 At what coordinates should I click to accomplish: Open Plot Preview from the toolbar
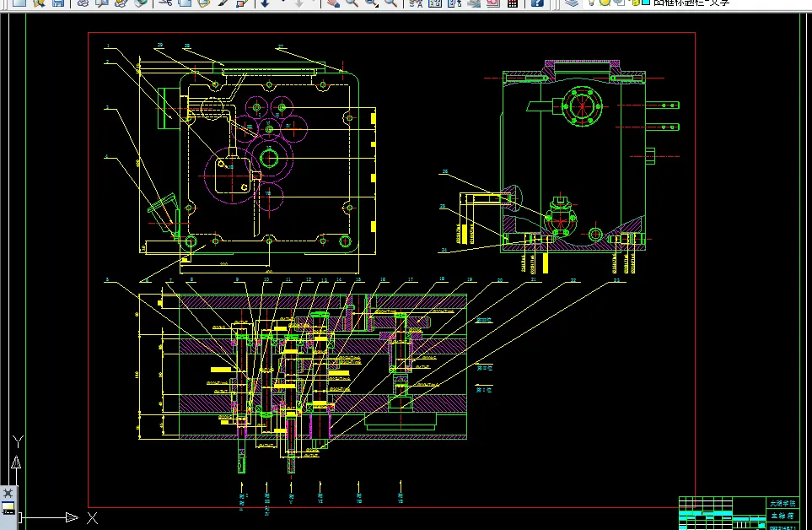coord(102,3)
